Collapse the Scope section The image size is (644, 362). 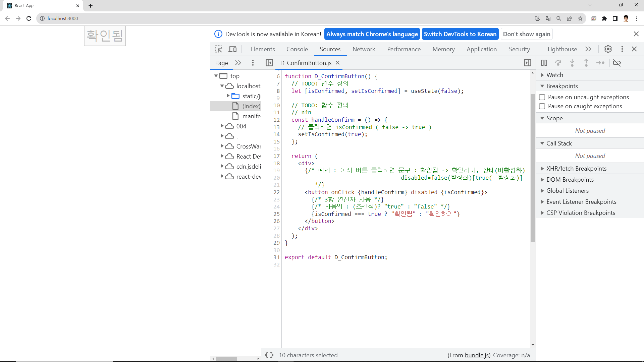pos(554,118)
